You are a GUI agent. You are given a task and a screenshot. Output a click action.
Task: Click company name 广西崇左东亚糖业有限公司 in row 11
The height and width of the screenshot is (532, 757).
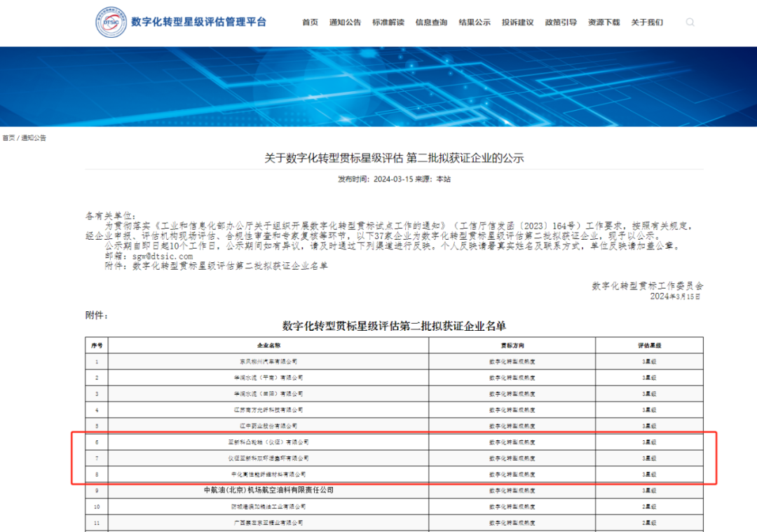pos(268,523)
